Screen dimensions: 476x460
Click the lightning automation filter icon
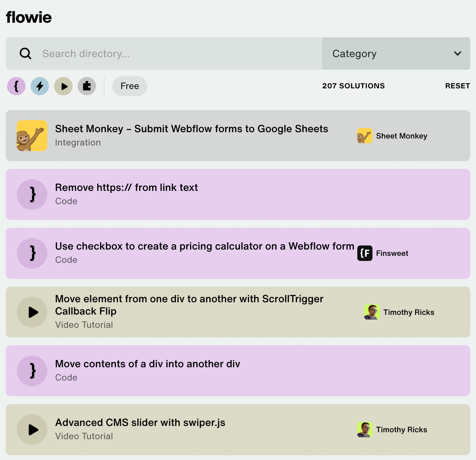tap(39, 86)
